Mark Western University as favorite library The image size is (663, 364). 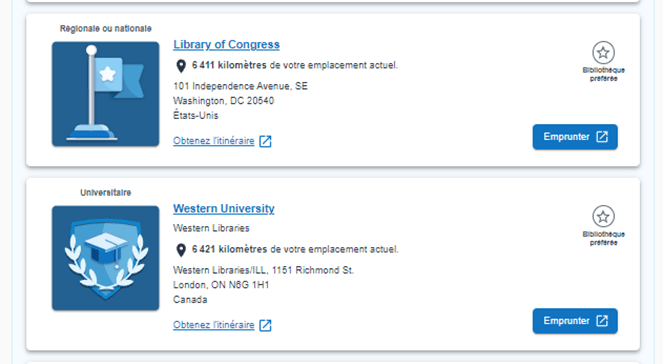[603, 217]
